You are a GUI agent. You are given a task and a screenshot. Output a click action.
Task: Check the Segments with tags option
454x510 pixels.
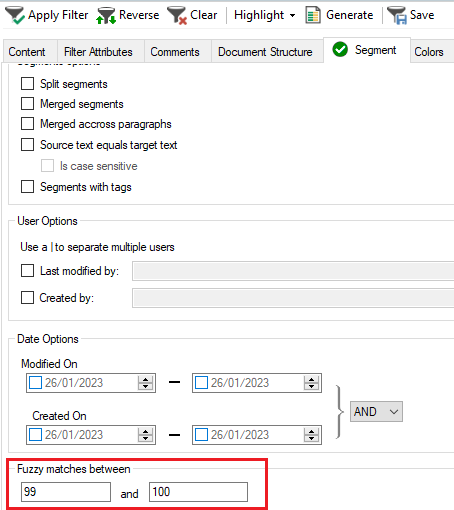point(27,187)
